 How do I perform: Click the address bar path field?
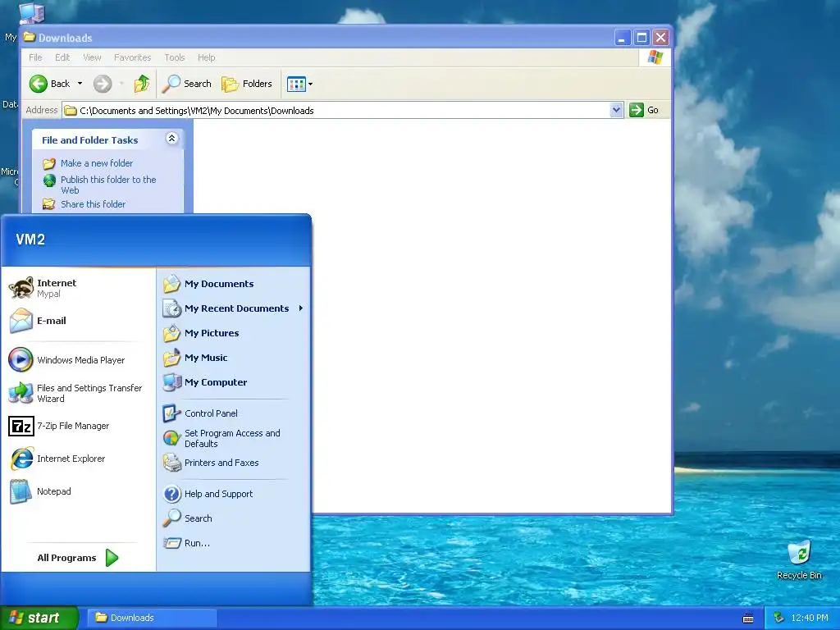tap(343, 111)
